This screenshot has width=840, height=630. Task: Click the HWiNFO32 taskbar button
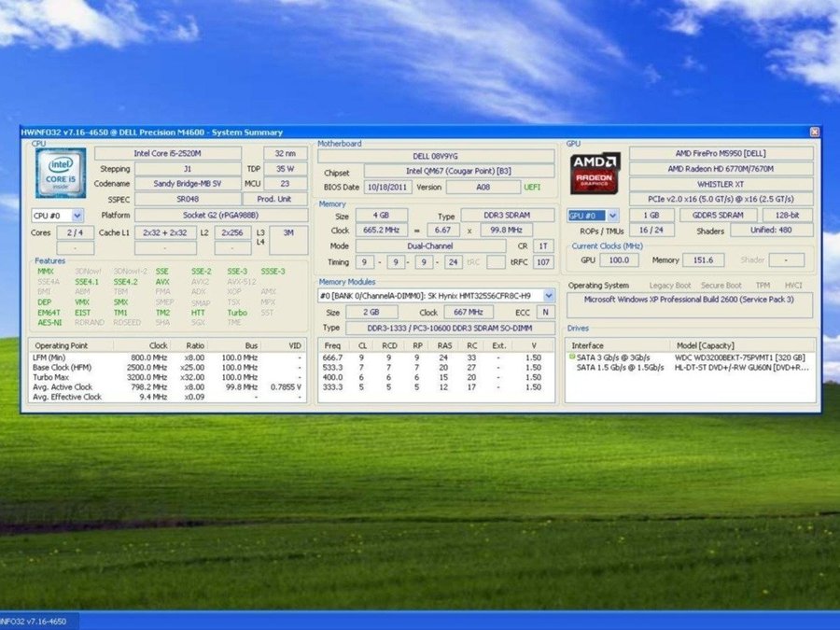pyautogui.click(x=37, y=621)
